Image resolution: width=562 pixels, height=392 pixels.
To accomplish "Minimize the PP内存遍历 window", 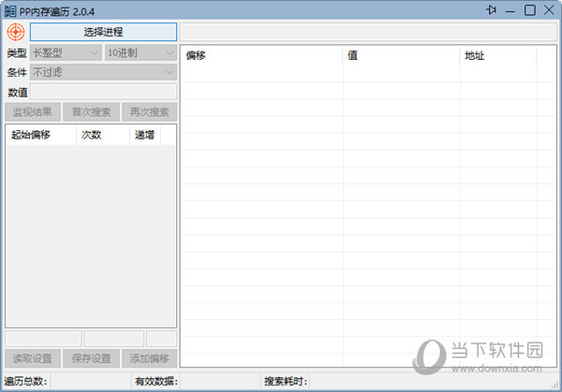I will pyautogui.click(x=510, y=10).
